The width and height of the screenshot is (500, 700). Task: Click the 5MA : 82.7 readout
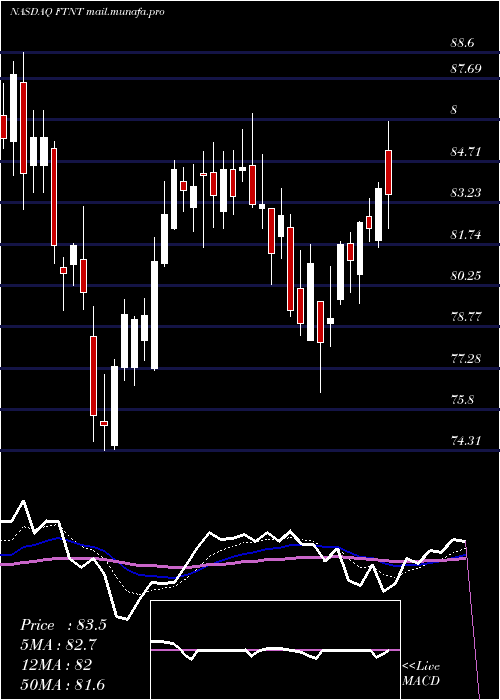(58, 645)
